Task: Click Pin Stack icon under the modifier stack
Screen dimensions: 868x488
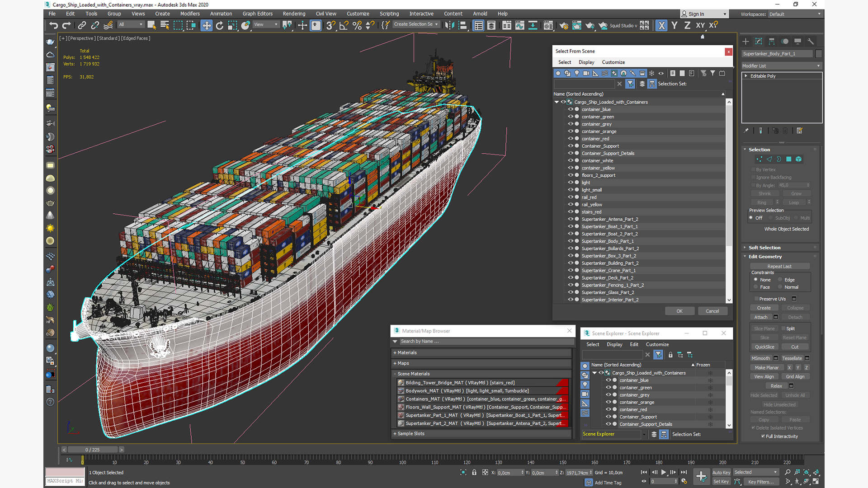Action: [746, 131]
